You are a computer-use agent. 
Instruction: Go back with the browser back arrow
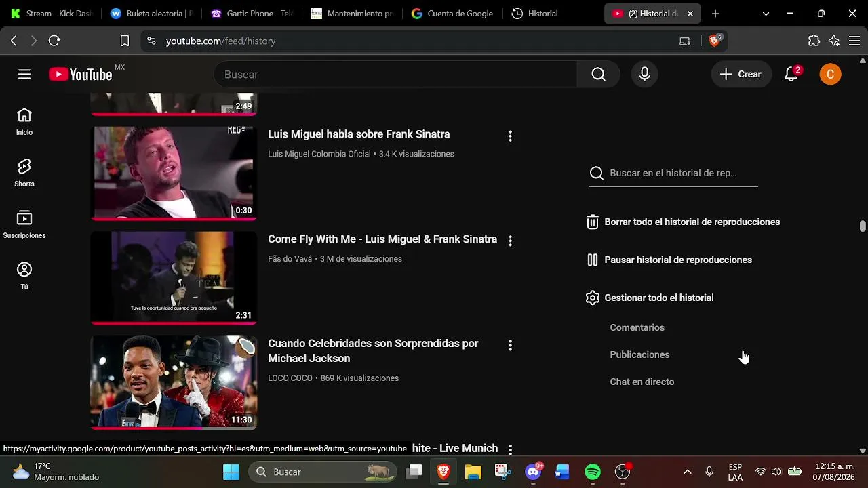coord(14,41)
